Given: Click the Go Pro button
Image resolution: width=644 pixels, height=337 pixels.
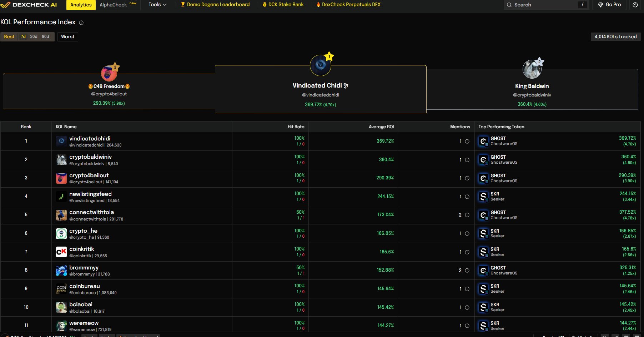Looking at the screenshot, I should [609, 5].
